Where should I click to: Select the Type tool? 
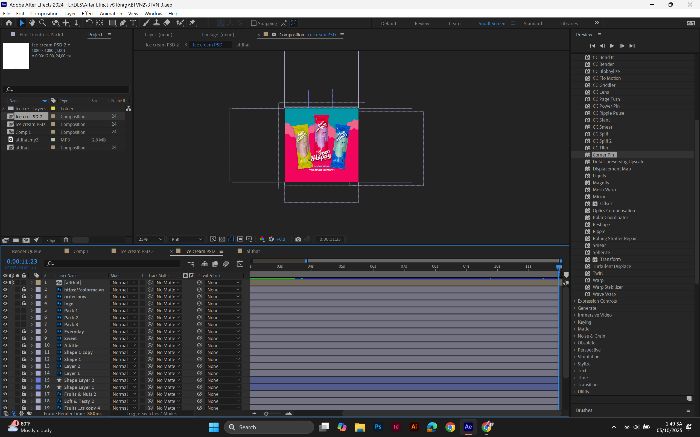133,23
